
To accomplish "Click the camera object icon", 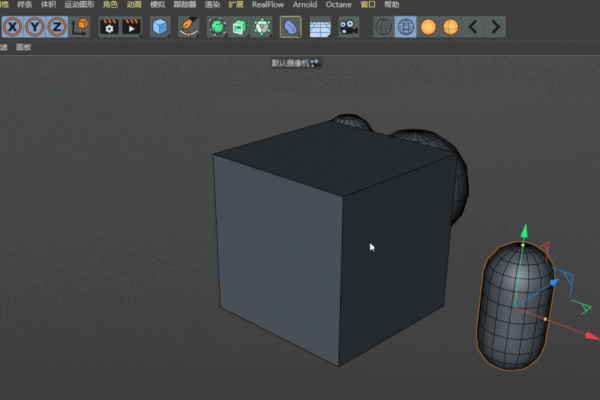I will pos(348,27).
